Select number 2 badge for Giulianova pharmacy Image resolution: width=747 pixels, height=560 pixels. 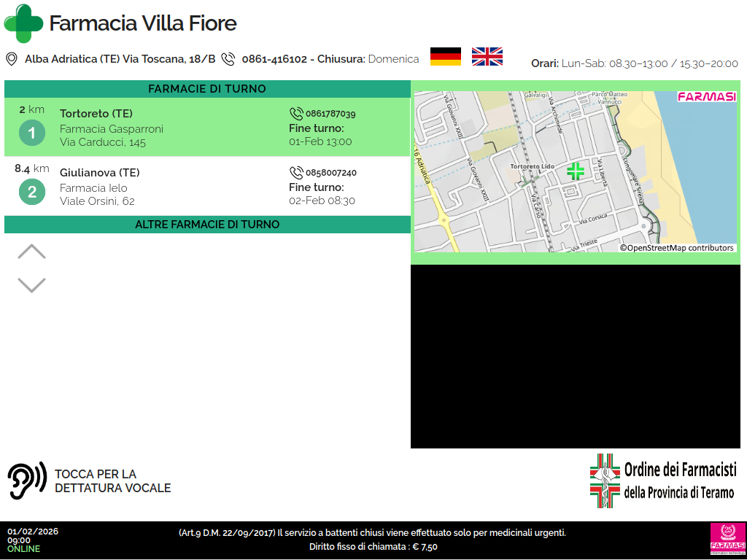32,192
